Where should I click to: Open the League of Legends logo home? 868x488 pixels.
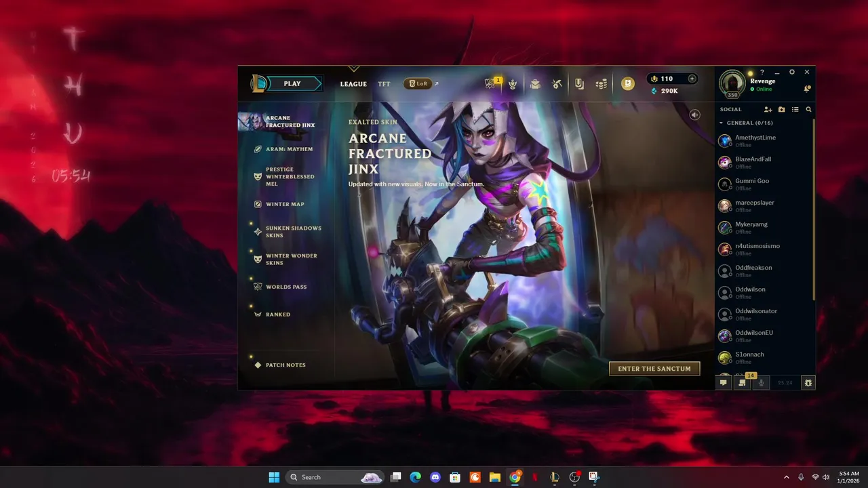[x=258, y=83]
